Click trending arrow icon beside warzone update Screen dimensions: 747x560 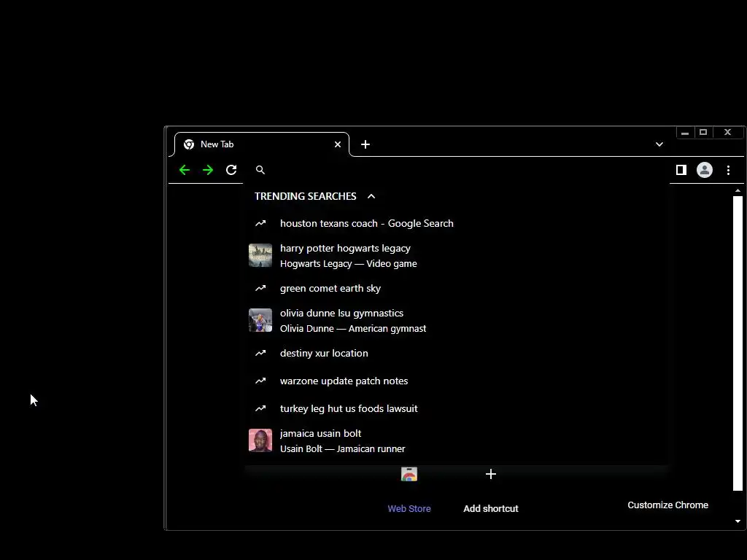coord(260,381)
